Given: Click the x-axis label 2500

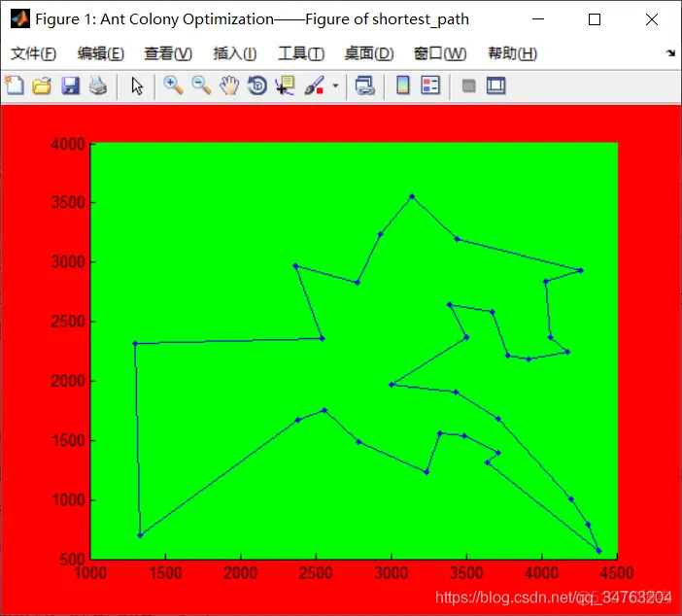Looking at the screenshot, I should point(316,572).
